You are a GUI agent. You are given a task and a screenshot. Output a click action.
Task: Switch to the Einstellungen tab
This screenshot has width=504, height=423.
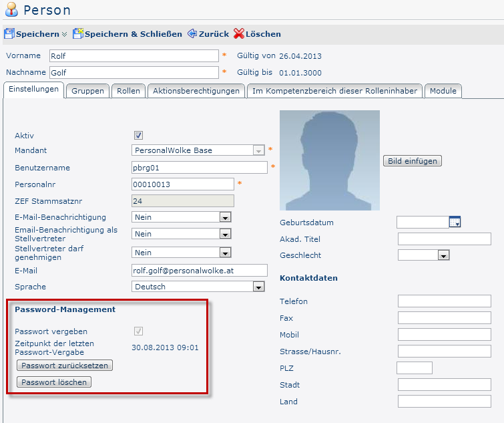pyautogui.click(x=34, y=89)
